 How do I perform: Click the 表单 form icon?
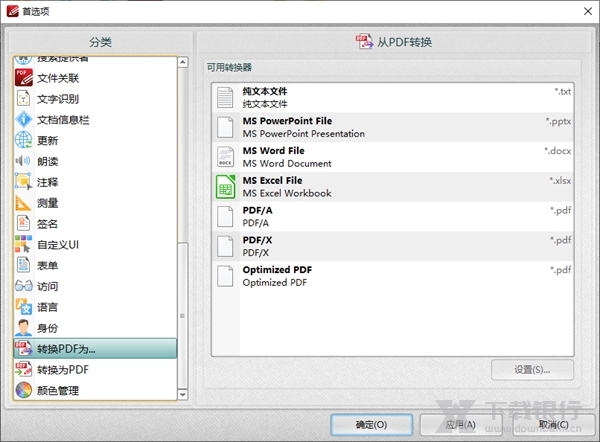[24, 265]
